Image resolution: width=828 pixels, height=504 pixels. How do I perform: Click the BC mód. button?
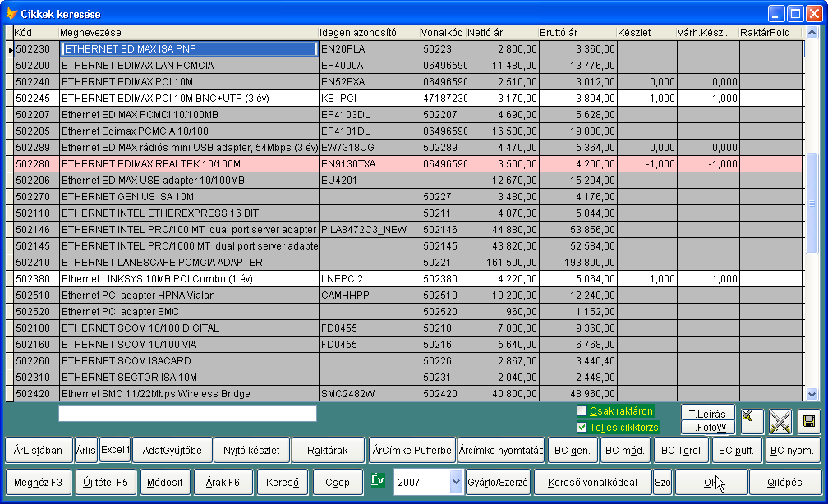[624, 450]
